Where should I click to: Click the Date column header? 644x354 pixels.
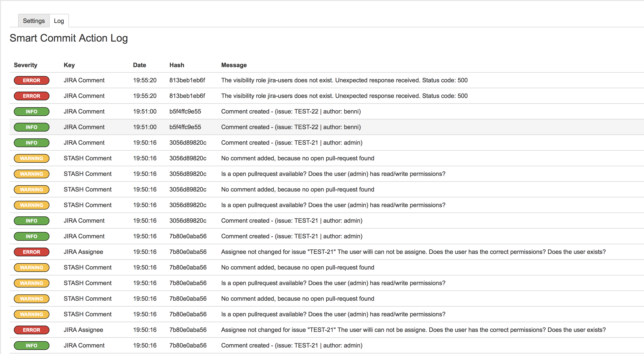(x=139, y=65)
